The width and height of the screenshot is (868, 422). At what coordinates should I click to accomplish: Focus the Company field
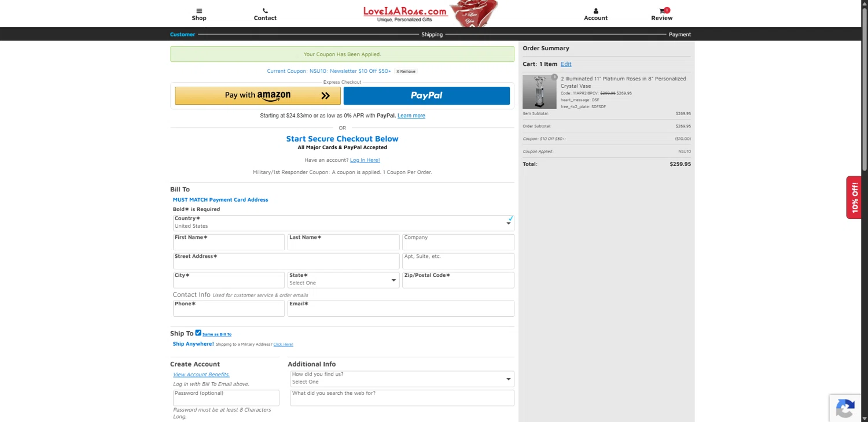point(458,242)
